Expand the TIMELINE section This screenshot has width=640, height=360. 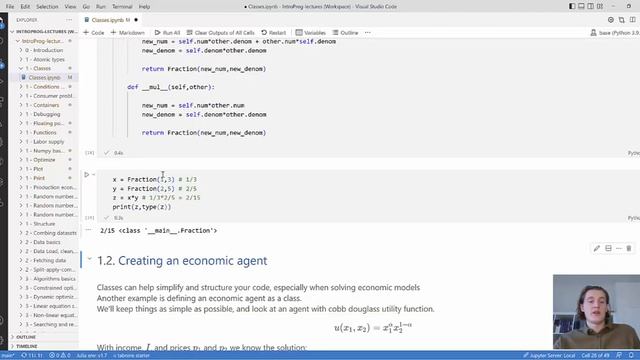[44, 346]
